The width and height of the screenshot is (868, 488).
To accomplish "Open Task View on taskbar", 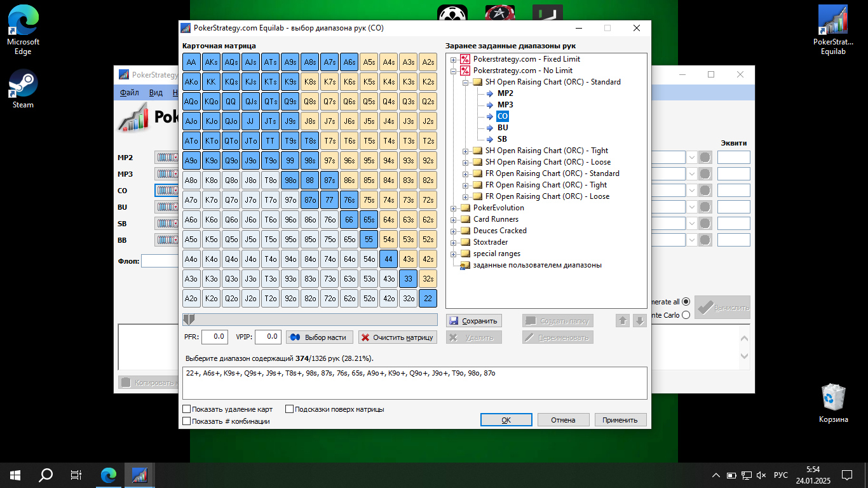I will point(76,475).
